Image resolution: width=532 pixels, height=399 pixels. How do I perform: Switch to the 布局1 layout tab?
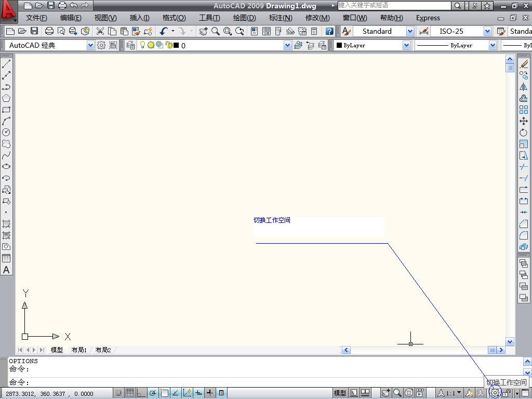[x=79, y=350]
